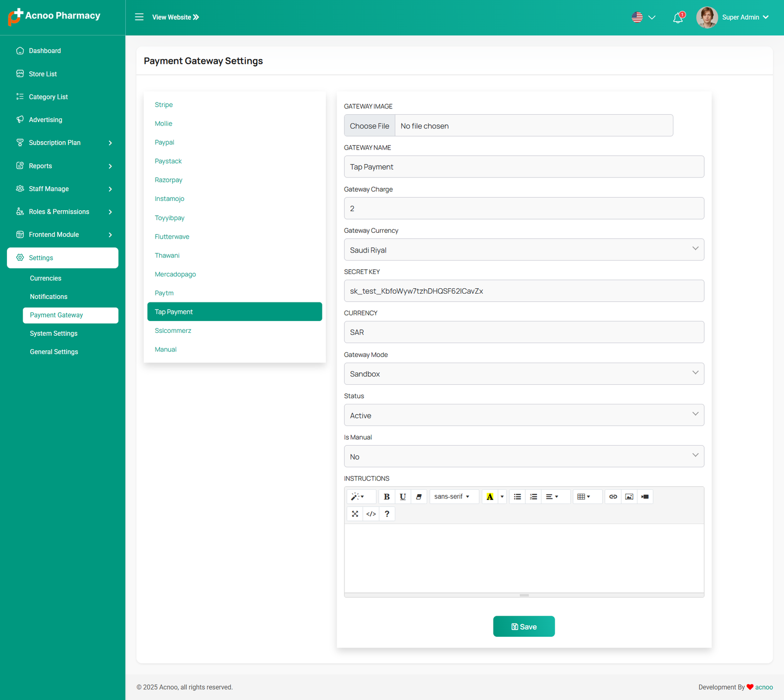
Task: Expand the Subscription Plan sidebar menu
Action: tap(63, 143)
